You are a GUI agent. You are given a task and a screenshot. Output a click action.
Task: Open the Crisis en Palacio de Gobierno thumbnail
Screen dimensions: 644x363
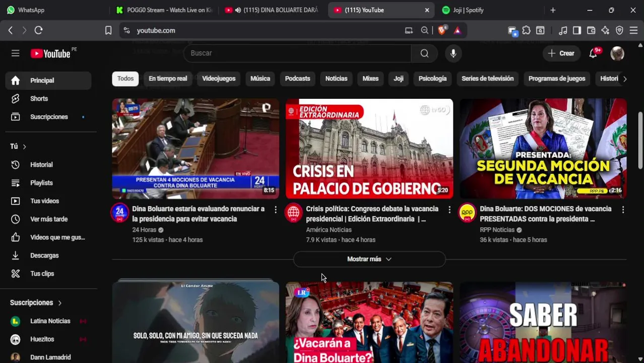pyautogui.click(x=369, y=149)
